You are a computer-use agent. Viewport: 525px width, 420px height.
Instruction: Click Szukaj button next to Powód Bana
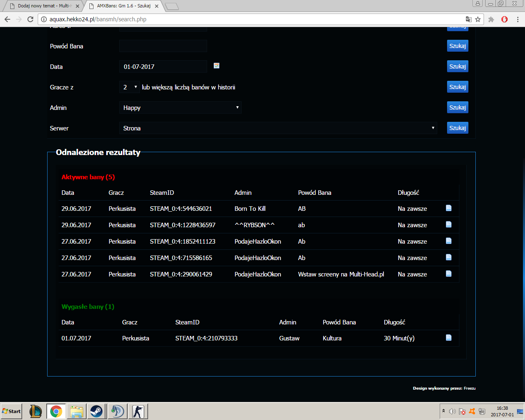457,46
